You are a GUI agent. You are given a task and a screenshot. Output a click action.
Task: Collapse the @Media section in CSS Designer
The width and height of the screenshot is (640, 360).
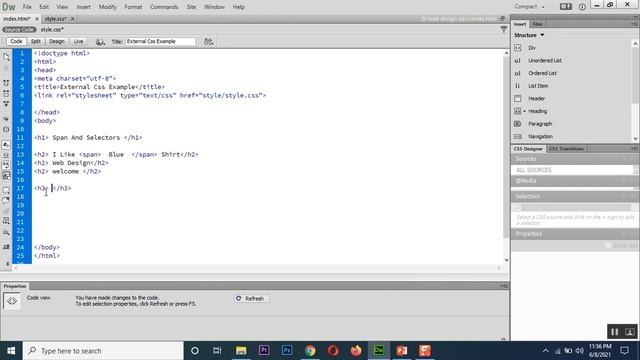pos(526,181)
